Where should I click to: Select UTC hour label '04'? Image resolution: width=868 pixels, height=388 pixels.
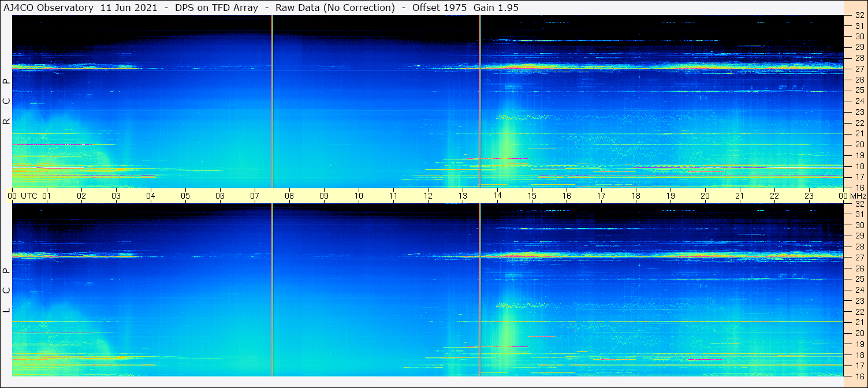pos(151,196)
